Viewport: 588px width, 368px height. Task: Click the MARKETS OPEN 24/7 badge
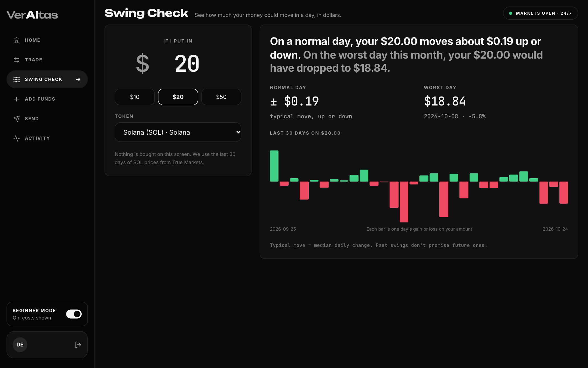point(540,13)
